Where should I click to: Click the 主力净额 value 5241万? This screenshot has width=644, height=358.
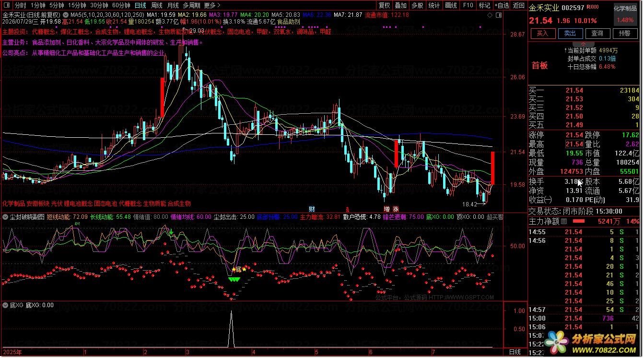point(609,221)
